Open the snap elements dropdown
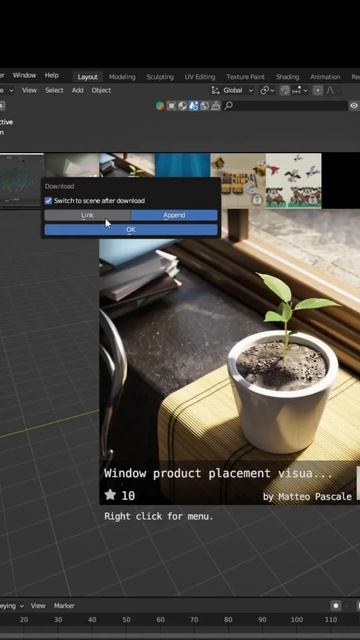360x640 pixels. (300, 91)
